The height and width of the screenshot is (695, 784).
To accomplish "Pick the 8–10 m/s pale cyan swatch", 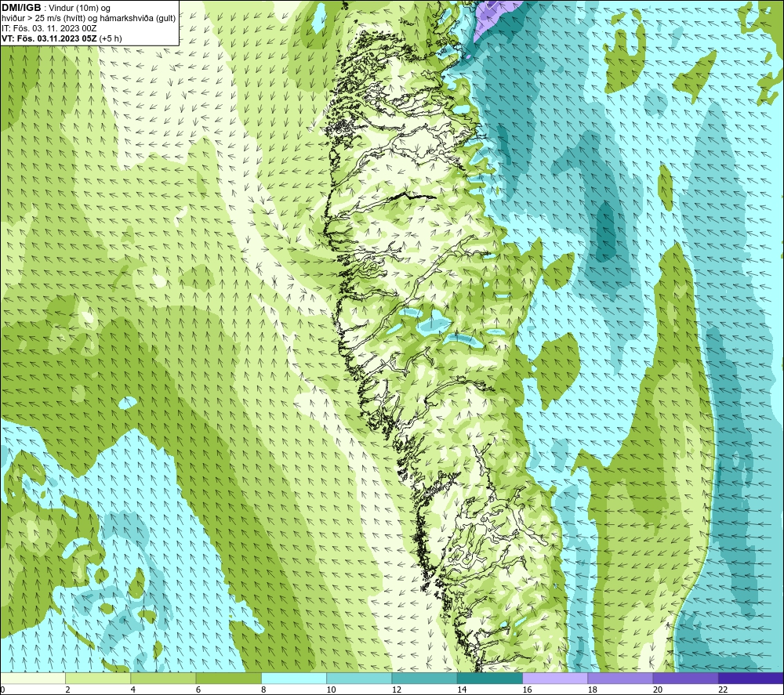I will click(x=294, y=678).
